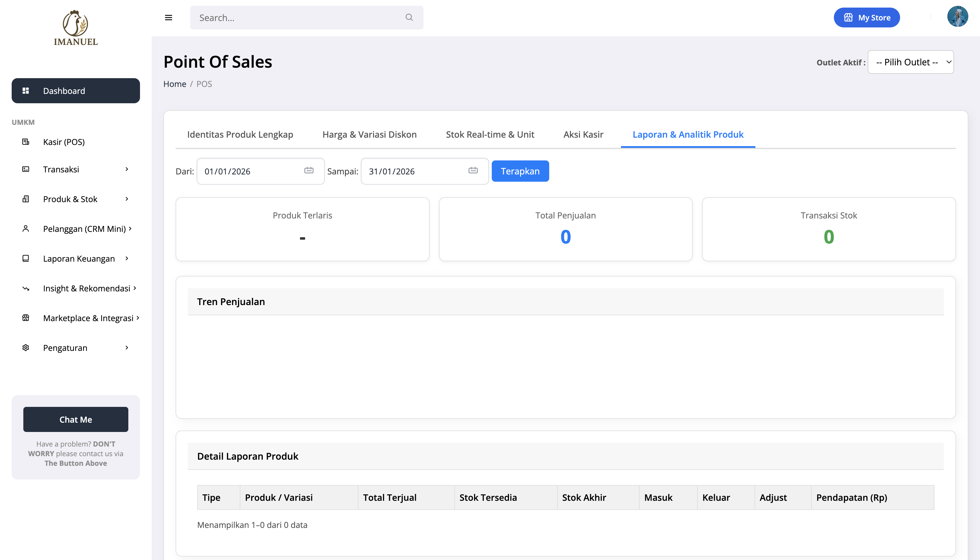This screenshot has width=980, height=560.
Task: Click the search magnifier icon
Action: 409,17
